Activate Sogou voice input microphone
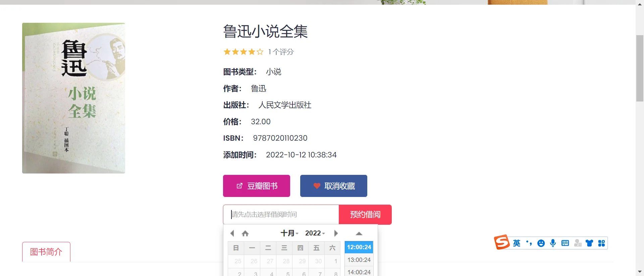 (x=553, y=243)
